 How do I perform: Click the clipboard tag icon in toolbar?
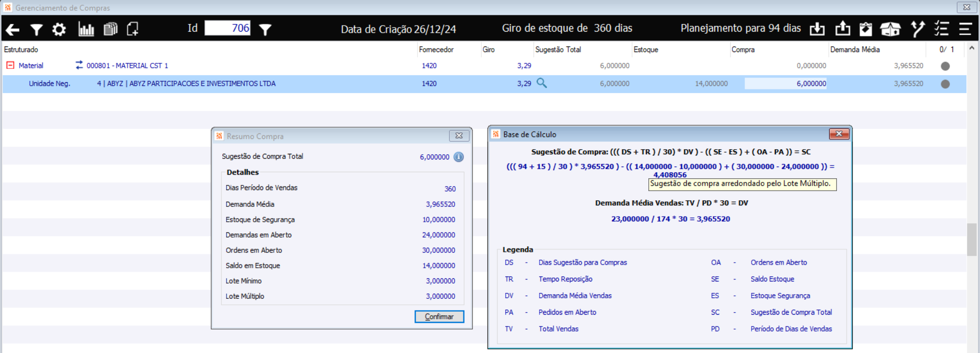866,29
